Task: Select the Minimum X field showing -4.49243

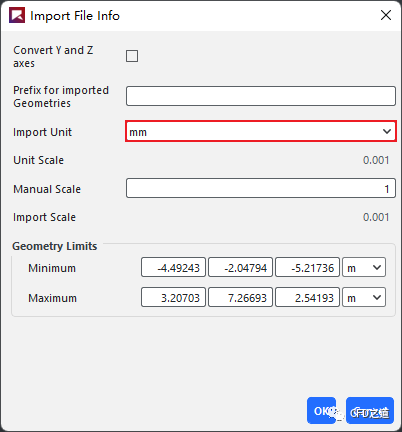Action: [x=173, y=267]
